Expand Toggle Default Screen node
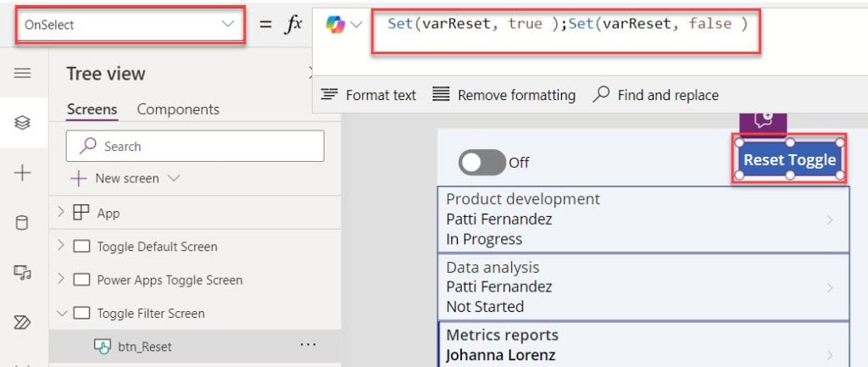Screen dimensions: 868x367 (61, 246)
